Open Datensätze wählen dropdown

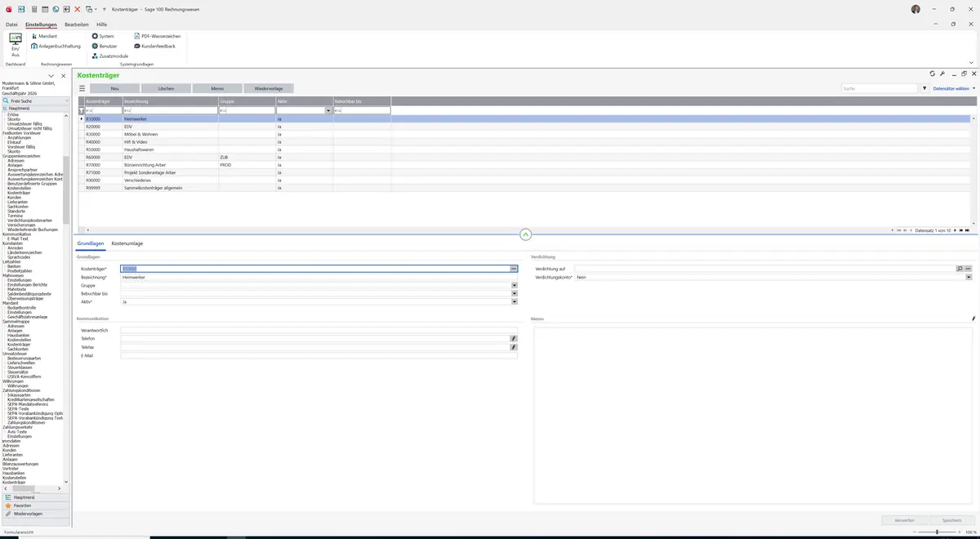(x=954, y=88)
